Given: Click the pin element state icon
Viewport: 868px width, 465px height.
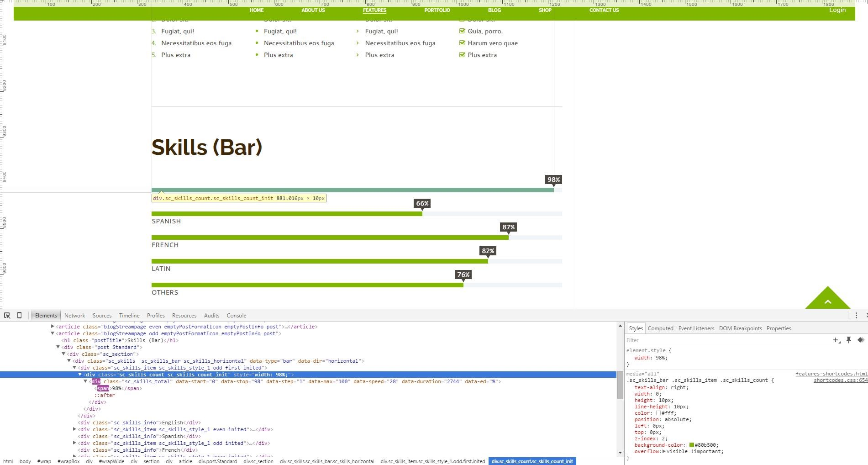Looking at the screenshot, I should pos(849,340).
